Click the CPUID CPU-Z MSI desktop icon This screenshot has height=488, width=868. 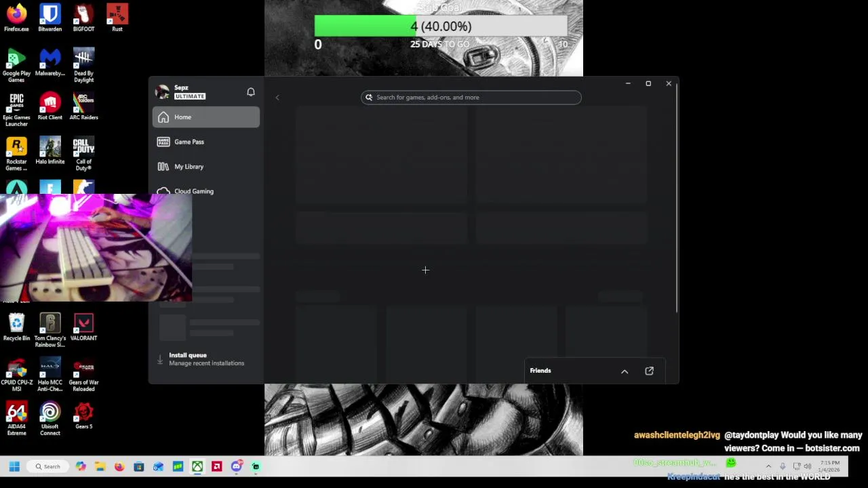tap(16, 375)
